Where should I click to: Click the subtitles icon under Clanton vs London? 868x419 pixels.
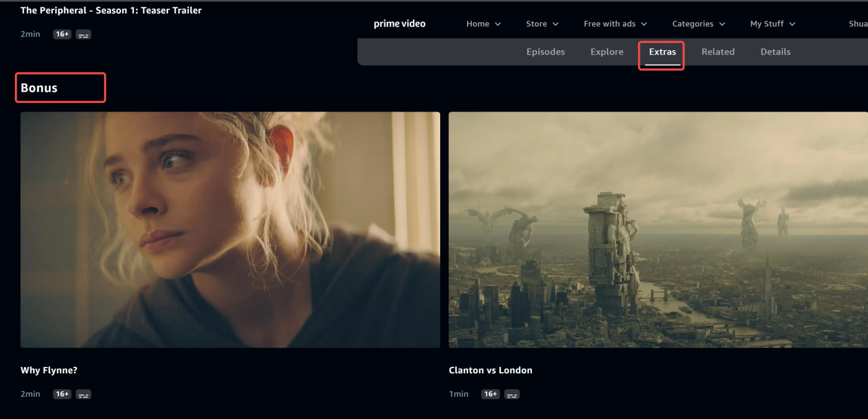click(512, 394)
